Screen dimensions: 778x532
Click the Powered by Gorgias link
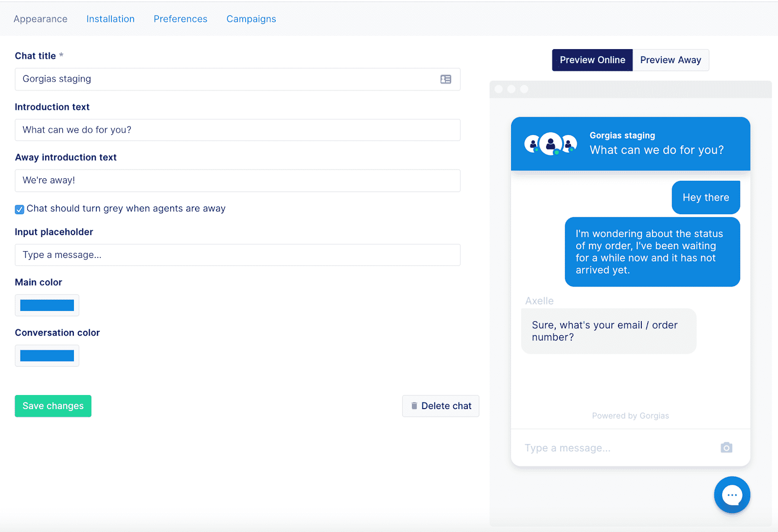630,416
